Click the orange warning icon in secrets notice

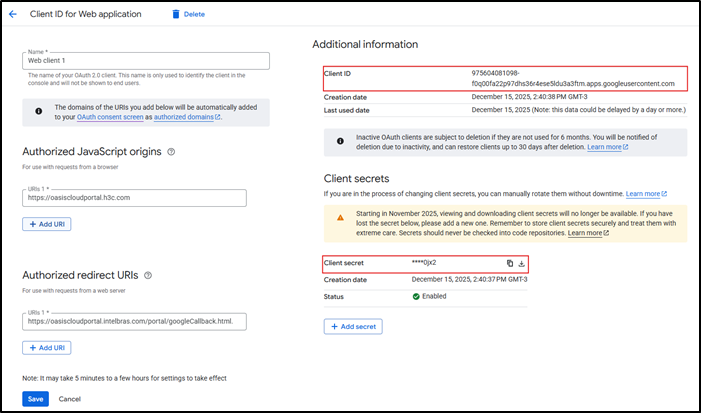tap(340, 218)
